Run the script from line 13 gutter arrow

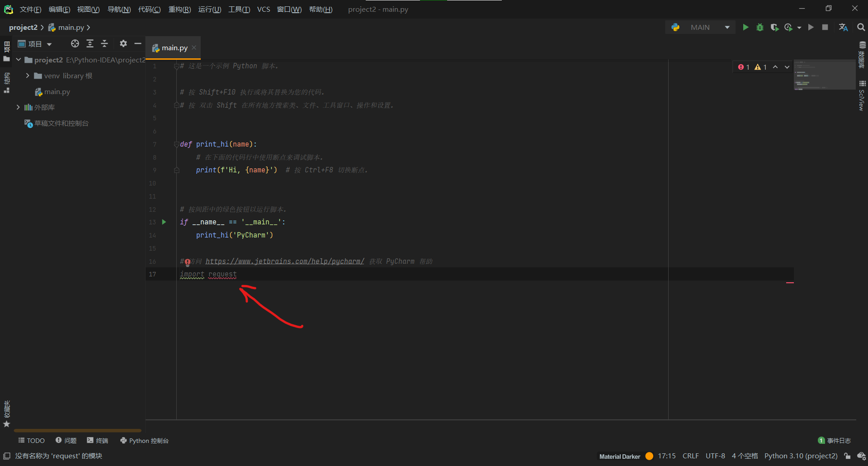pyautogui.click(x=164, y=222)
